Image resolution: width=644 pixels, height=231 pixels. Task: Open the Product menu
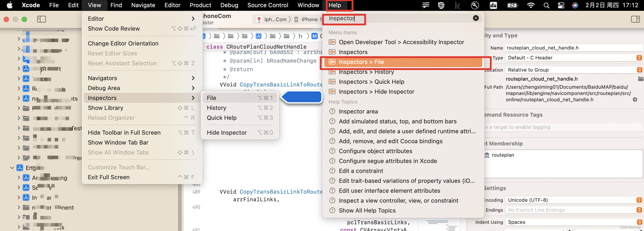point(200,5)
